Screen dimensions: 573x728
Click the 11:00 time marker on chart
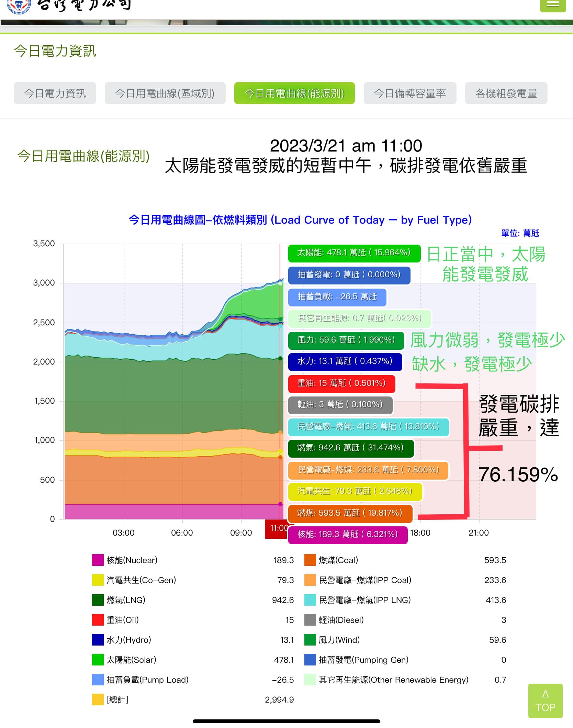click(276, 529)
